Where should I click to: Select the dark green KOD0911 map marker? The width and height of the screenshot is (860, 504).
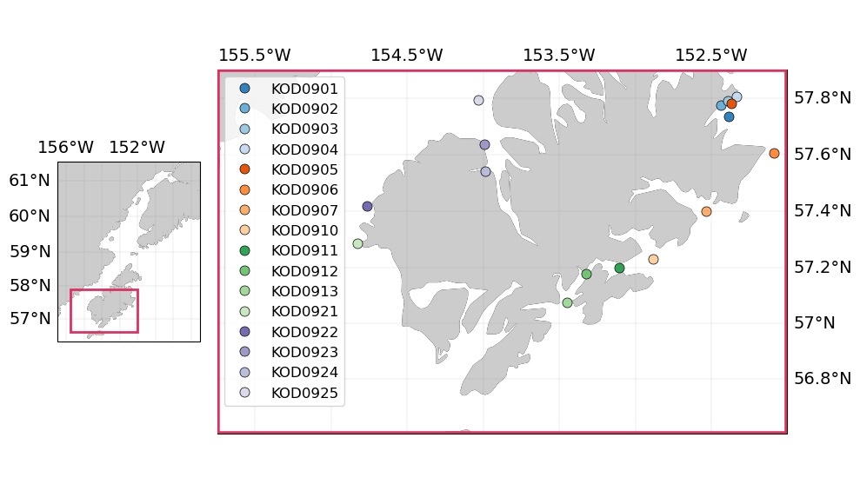click(619, 268)
